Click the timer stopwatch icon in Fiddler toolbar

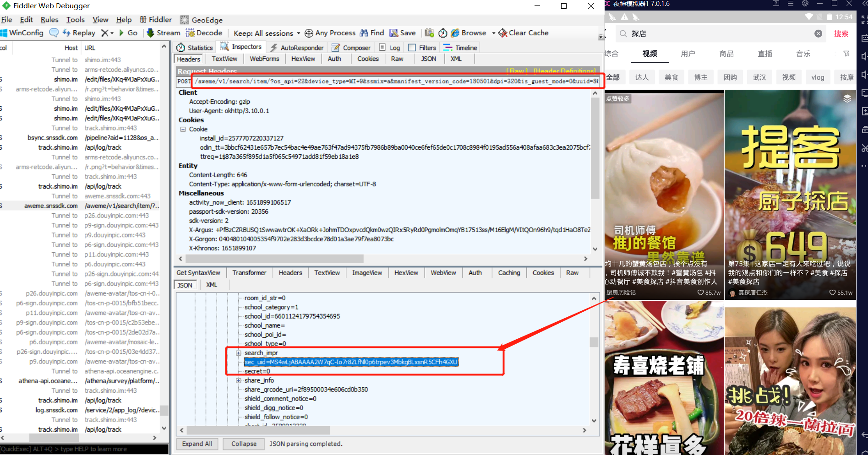[443, 33]
